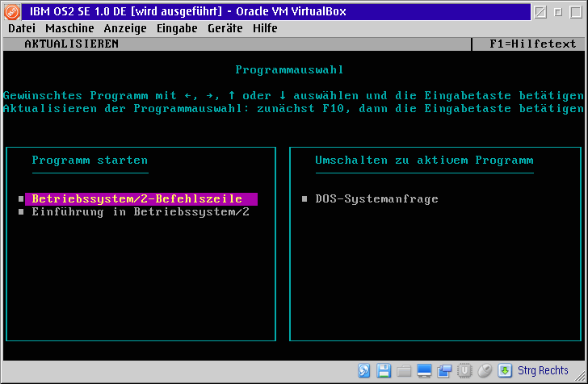Viewport: 588px width, 384px height.
Task: Select AKTUALISIEREN in the OS/2 action bar
Action: (x=72, y=44)
